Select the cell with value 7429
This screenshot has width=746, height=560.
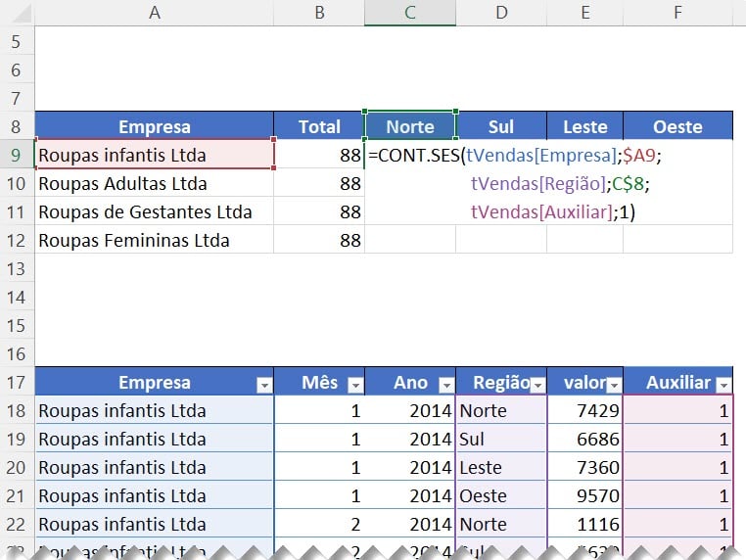coord(584,411)
